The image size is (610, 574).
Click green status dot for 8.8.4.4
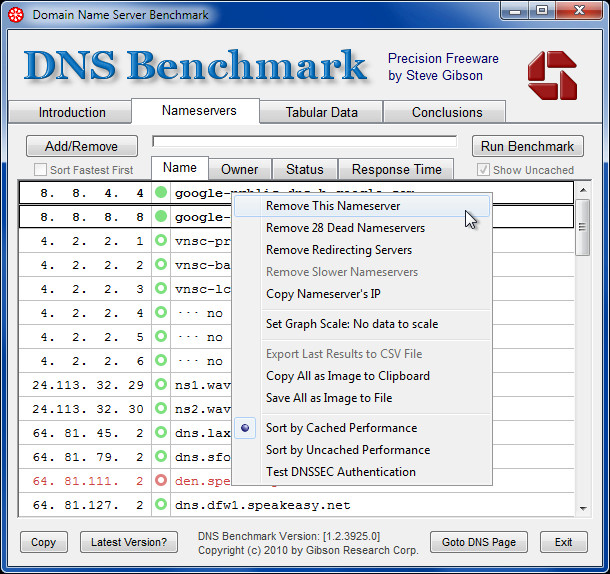click(x=161, y=192)
